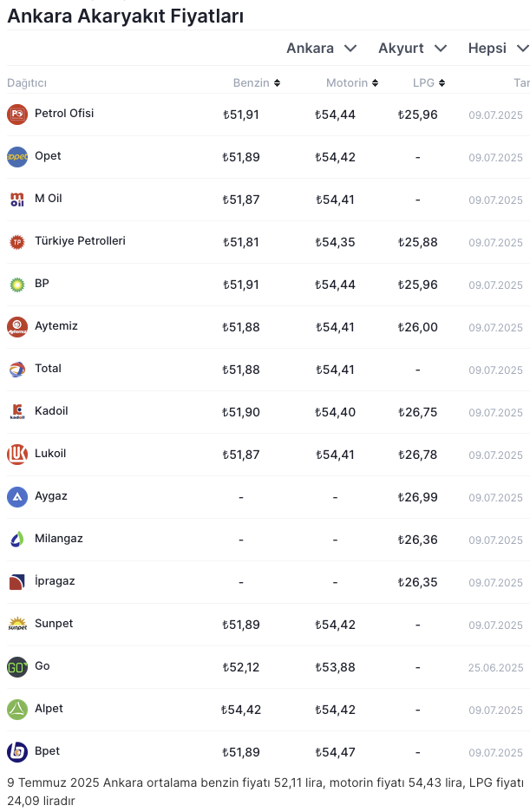Click the BP sunburst logo

(x=17, y=285)
